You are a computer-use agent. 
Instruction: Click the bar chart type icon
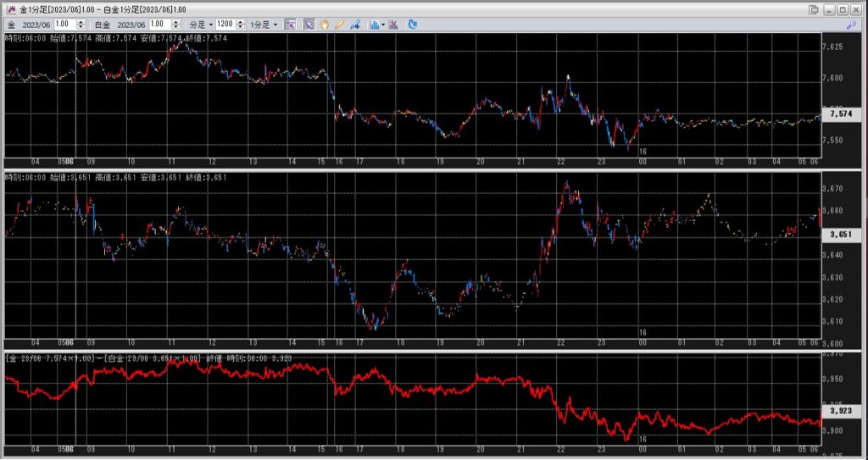(x=375, y=25)
